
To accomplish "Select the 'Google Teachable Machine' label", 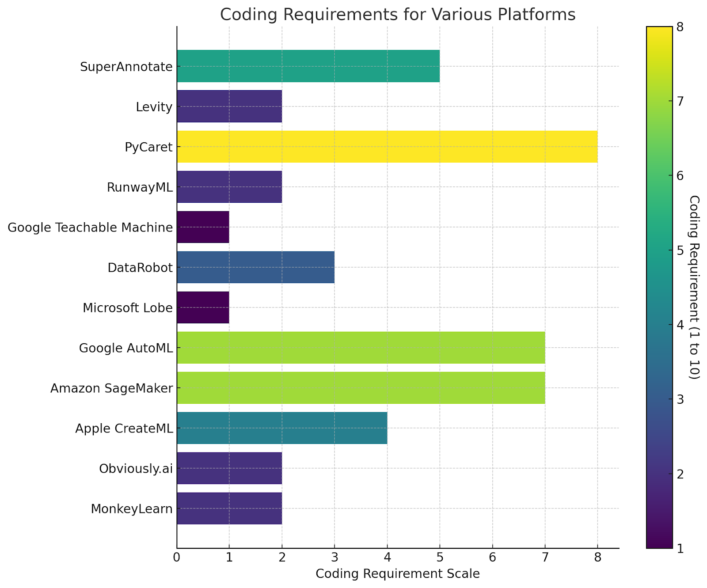I will (x=90, y=228).
